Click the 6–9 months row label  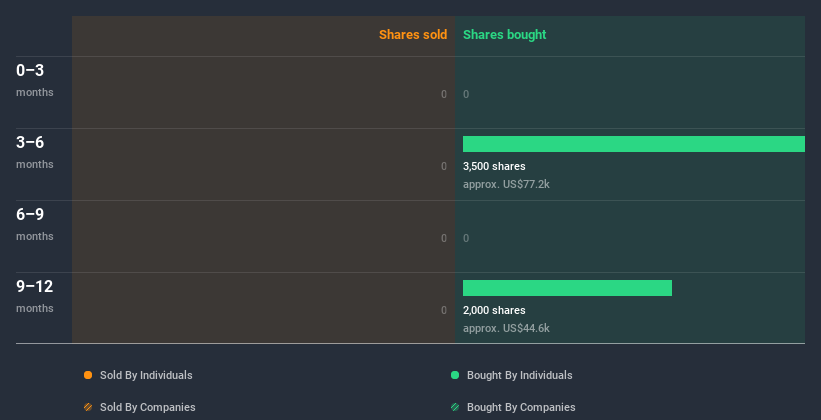point(35,224)
